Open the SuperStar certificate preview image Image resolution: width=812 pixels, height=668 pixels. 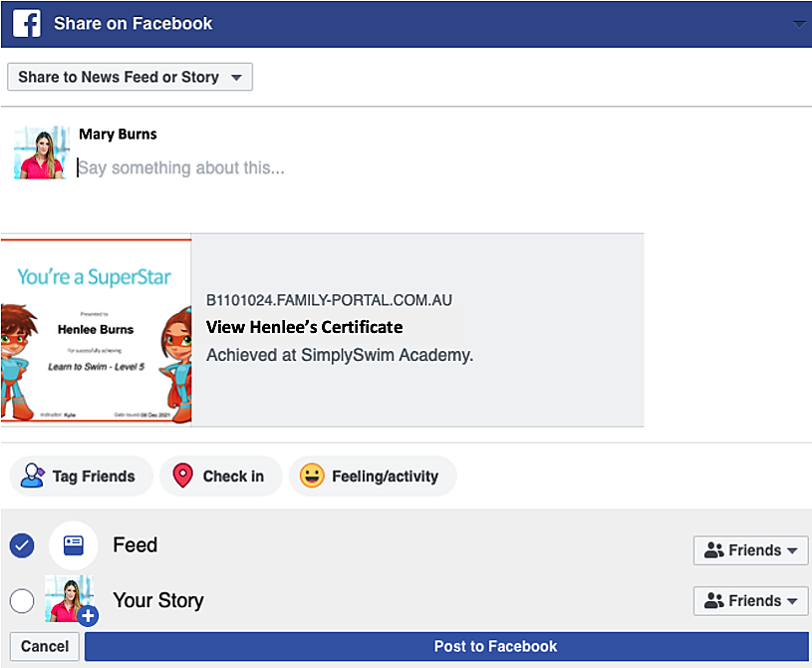(97, 330)
